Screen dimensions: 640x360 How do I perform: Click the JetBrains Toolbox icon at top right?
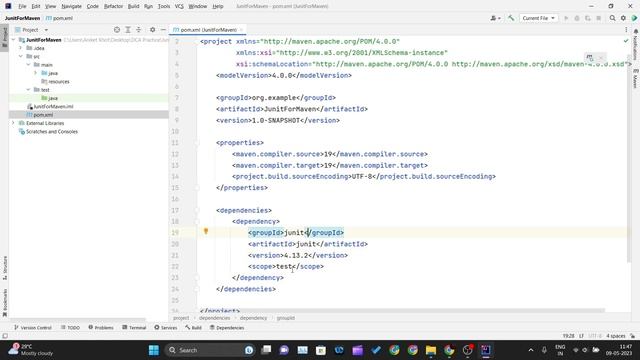[x=634, y=18]
